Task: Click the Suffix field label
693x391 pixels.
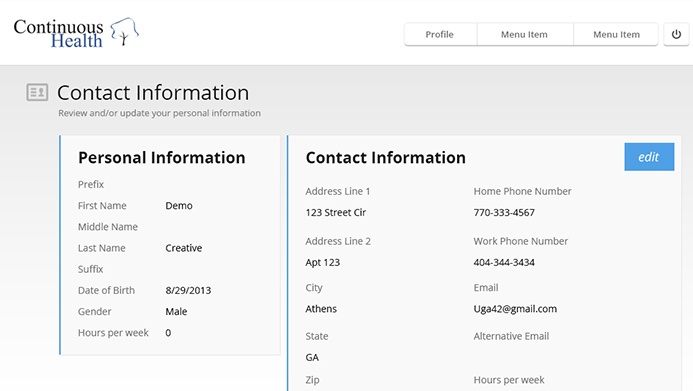Action: (x=91, y=269)
